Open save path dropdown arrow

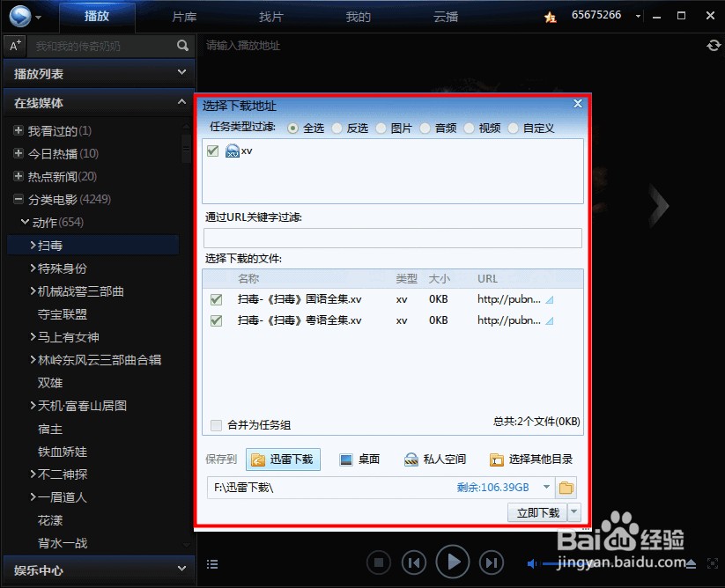click(546, 488)
